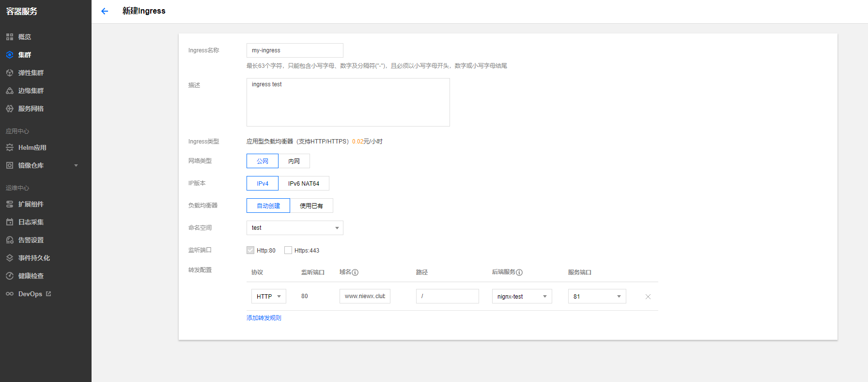Click the 描述 textarea containing ingress test
This screenshot has height=382, width=868.
pos(348,102)
